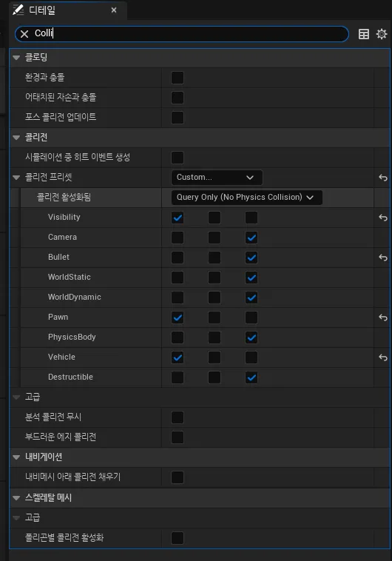The width and height of the screenshot is (392, 561).
Task: Click the Pawn channel label
Action: coord(58,317)
